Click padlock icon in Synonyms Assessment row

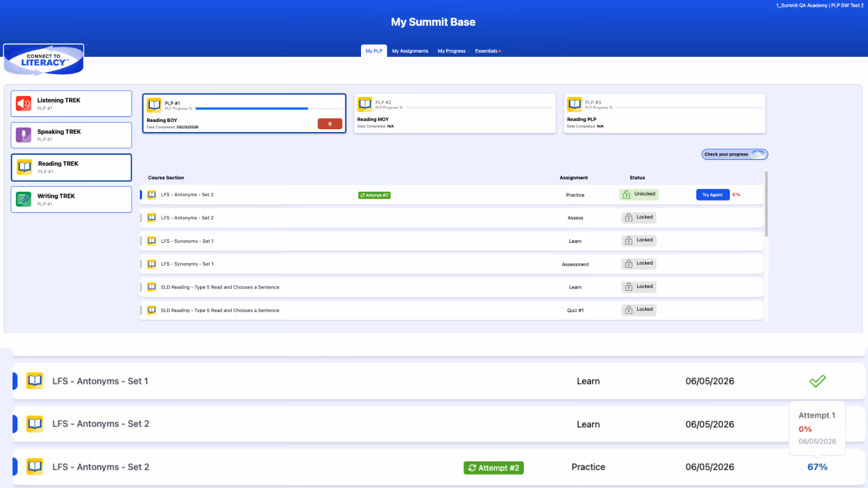pos(628,264)
